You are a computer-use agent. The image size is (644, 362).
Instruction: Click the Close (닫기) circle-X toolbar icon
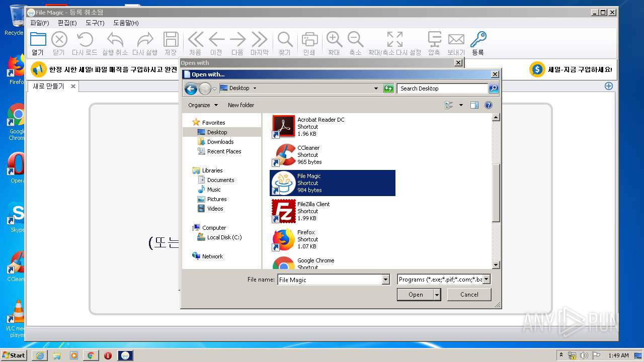pyautogui.click(x=59, y=39)
